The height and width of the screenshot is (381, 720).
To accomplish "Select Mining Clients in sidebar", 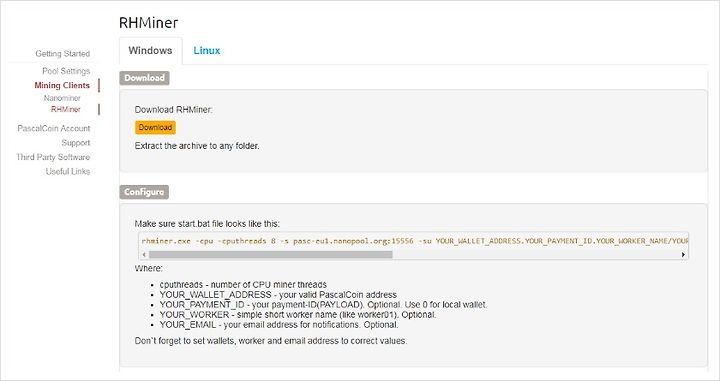I will [62, 85].
